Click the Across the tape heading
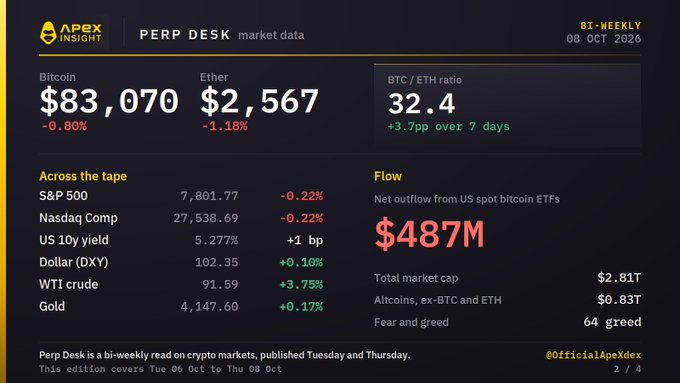This screenshot has height=383, width=680. [x=83, y=176]
